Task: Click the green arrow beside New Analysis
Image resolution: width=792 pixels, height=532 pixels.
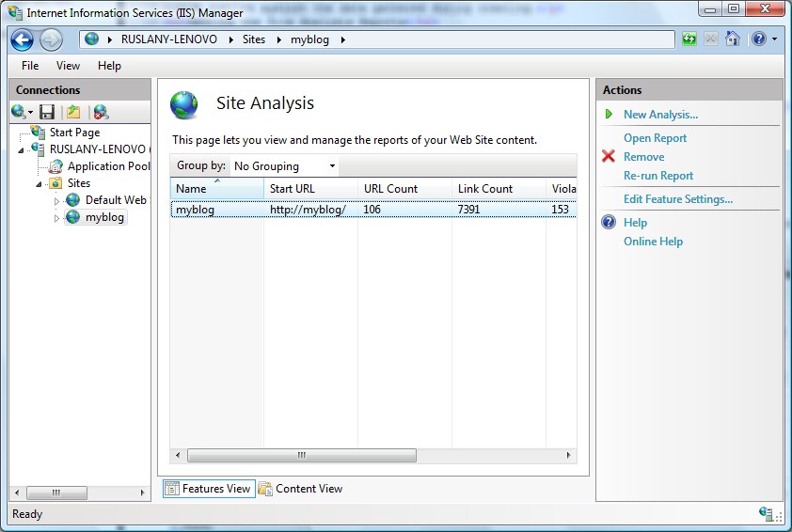Action: click(x=609, y=114)
